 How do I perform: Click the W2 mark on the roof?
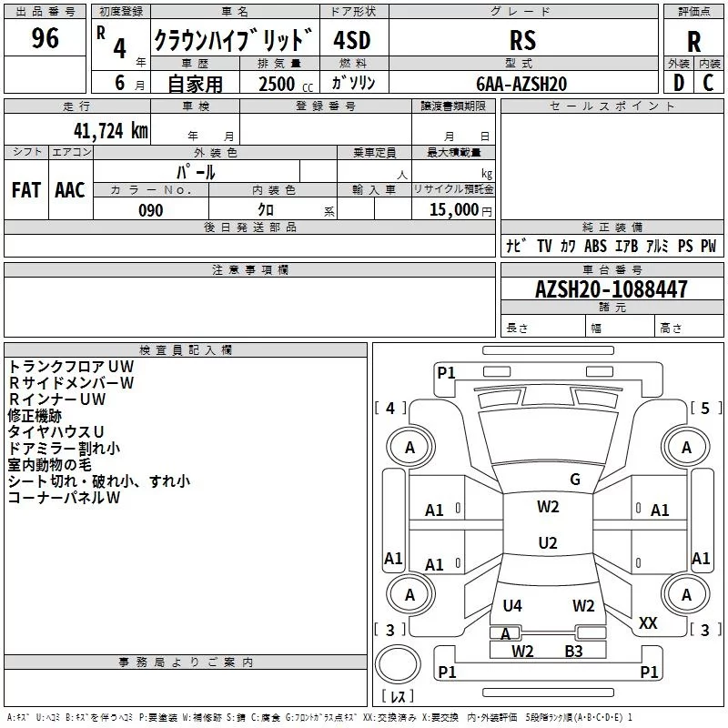click(x=548, y=507)
